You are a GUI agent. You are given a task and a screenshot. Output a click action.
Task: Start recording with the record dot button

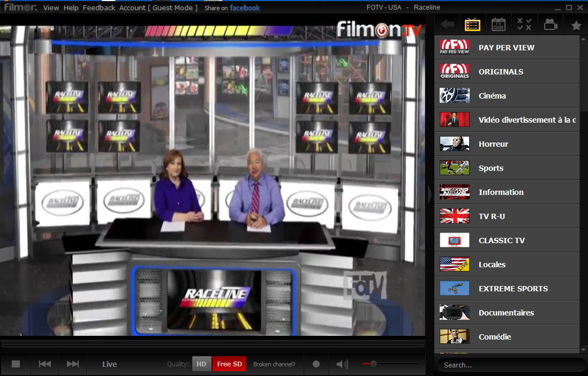click(x=316, y=364)
